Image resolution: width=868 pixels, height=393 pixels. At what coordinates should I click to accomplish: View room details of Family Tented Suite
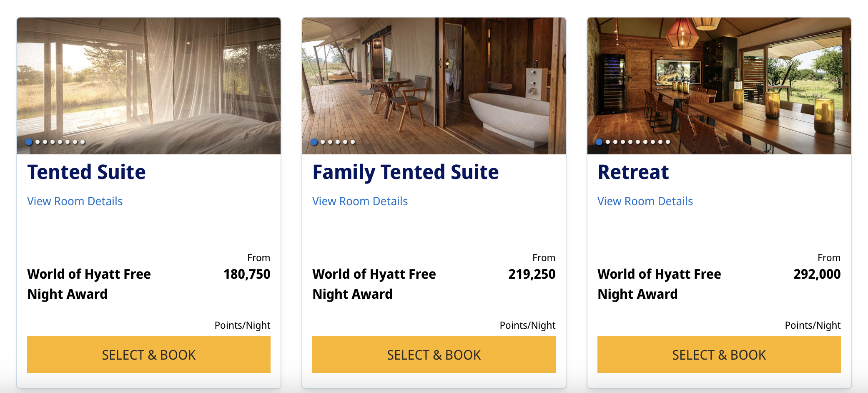point(360,202)
